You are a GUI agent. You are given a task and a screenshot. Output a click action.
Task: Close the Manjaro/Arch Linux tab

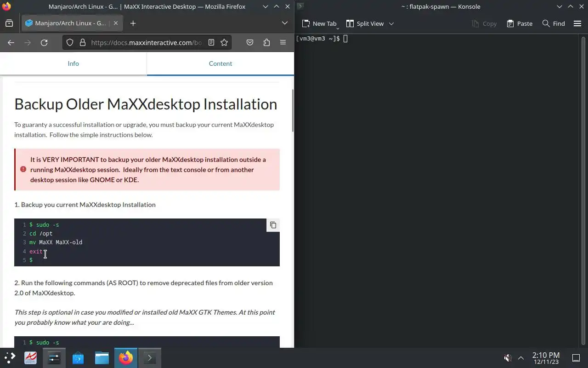pyautogui.click(x=116, y=23)
